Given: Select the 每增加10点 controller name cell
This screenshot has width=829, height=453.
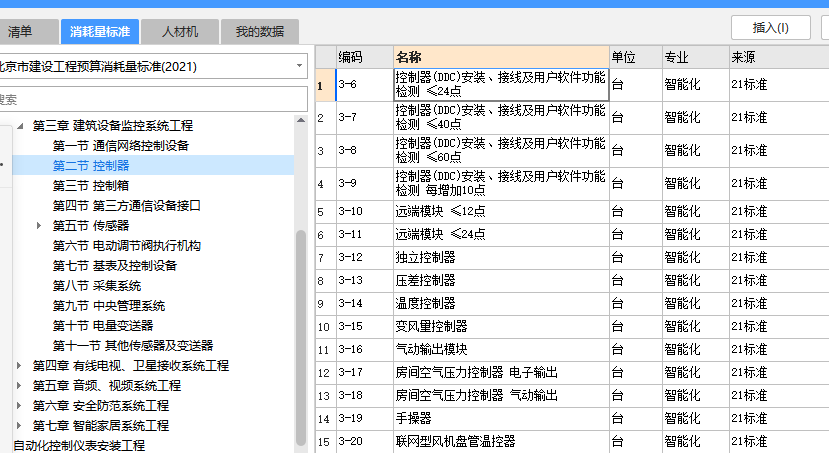Looking at the screenshot, I should (501, 183).
